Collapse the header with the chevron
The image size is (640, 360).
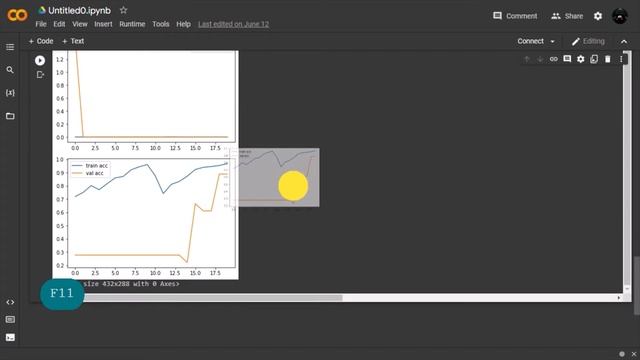tap(624, 41)
